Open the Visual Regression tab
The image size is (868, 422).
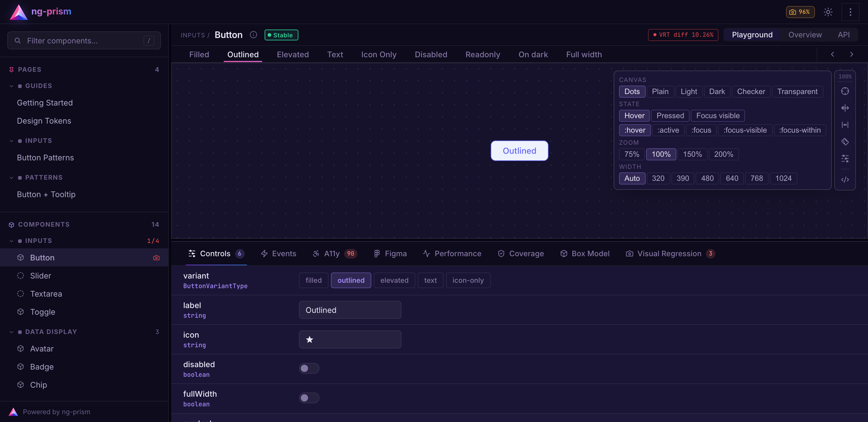[x=670, y=254]
